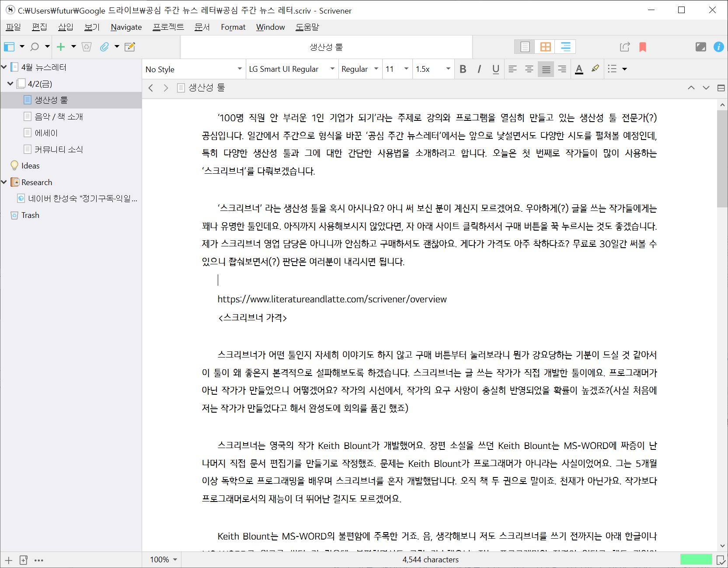728x568 pixels.
Task: Go to previous document arrow
Action: 691,88
